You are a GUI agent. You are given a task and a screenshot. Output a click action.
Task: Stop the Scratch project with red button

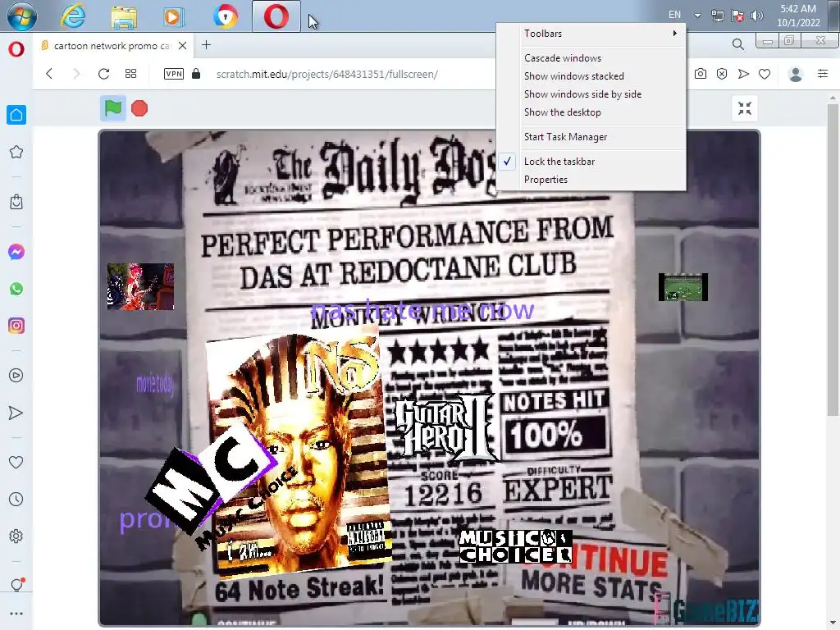(x=139, y=109)
